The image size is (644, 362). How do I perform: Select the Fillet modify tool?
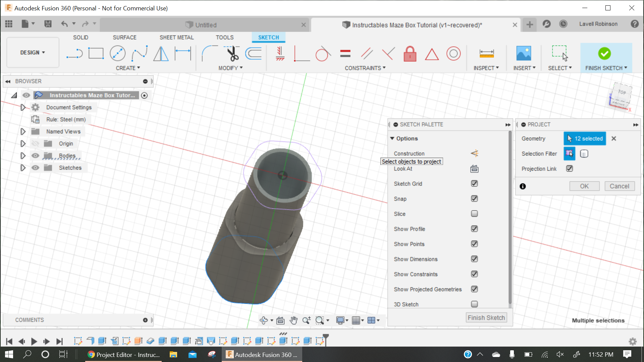(x=210, y=53)
